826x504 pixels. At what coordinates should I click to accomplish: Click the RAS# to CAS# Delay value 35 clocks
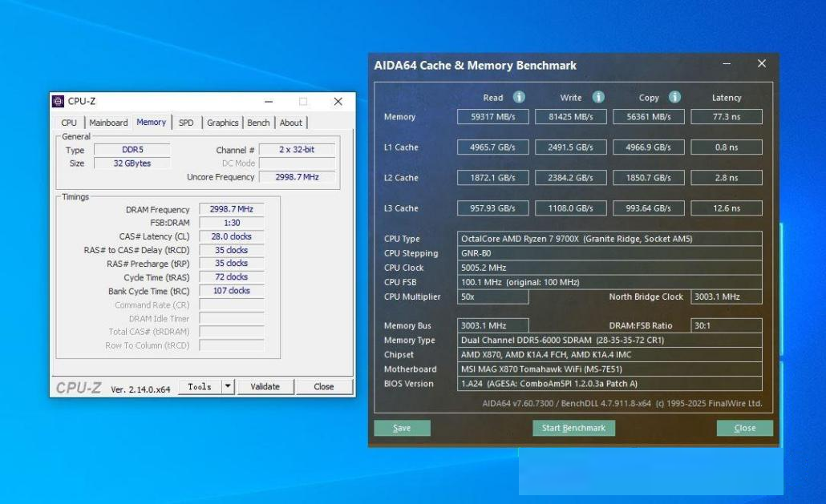point(232,250)
